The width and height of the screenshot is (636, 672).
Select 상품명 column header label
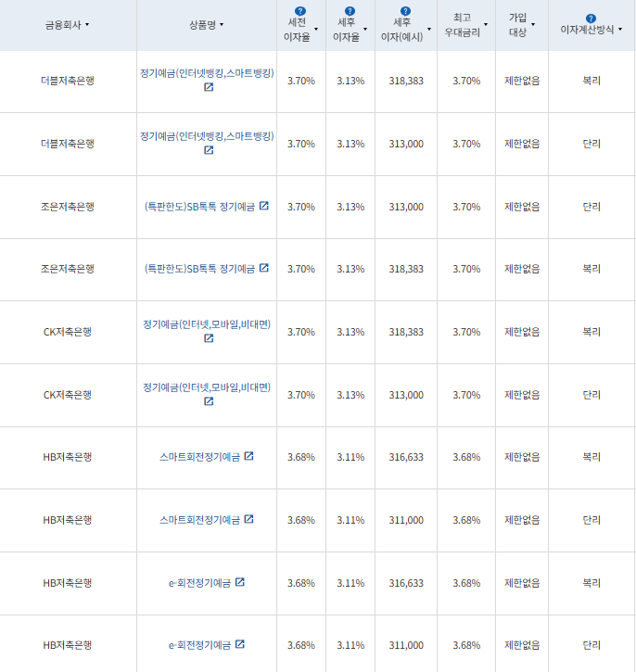click(x=203, y=25)
